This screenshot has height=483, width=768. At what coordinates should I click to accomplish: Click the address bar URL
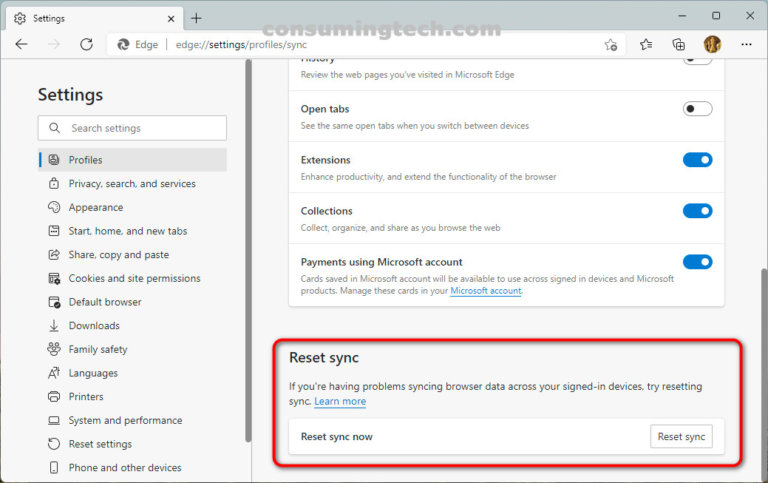coord(241,45)
